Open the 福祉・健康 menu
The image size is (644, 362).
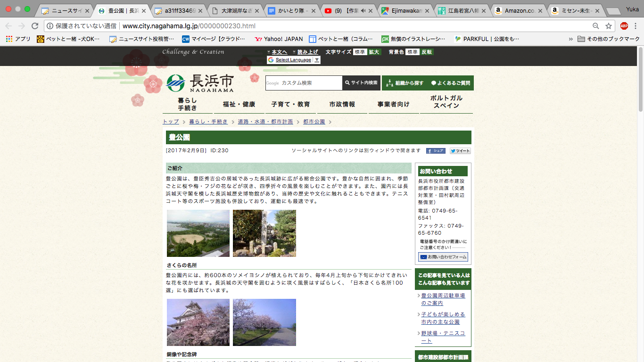pyautogui.click(x=239, y=104)
